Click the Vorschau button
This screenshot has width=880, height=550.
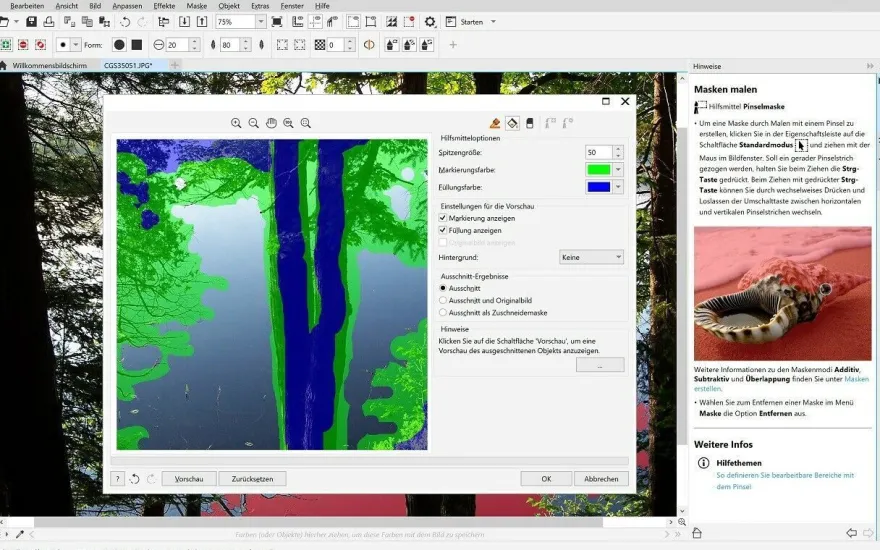click(x=189, y=479)
